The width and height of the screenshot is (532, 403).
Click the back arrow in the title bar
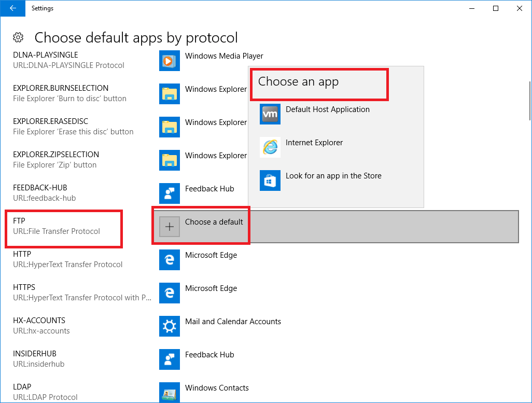pyautogui.click(x=12, y=8)
